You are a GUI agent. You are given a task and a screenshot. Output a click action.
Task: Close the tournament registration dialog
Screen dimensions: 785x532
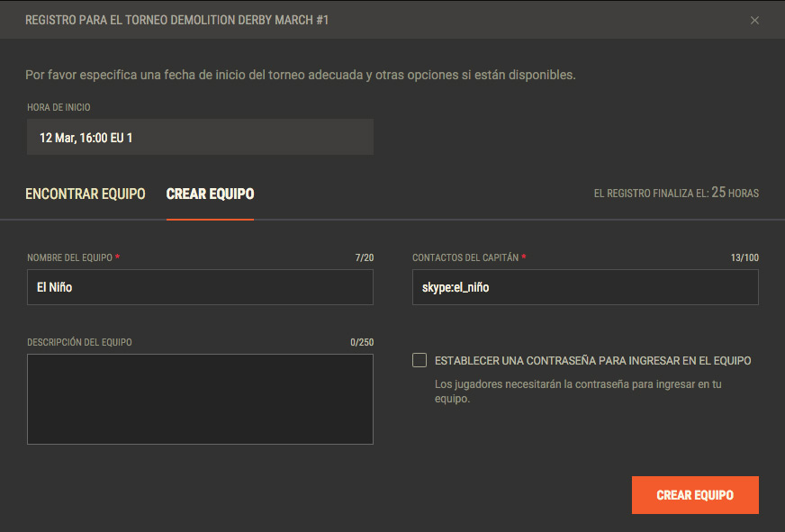point(754,20)
